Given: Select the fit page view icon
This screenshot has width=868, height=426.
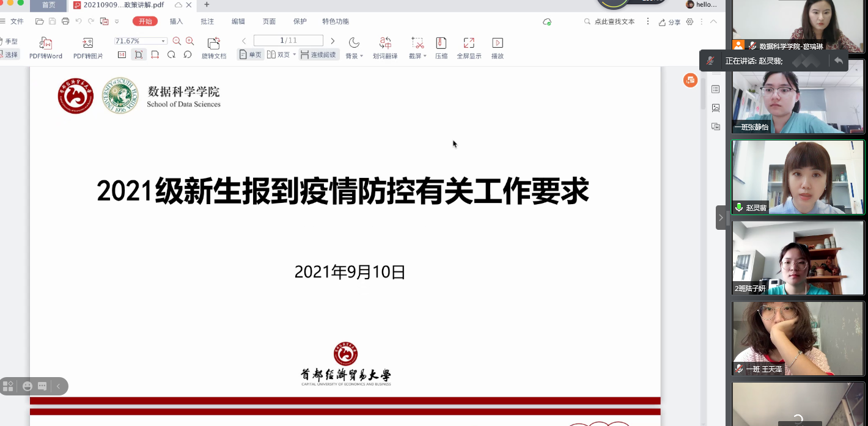Looking at the screenshot, I should pyautogui.click(x=139, y=54).
